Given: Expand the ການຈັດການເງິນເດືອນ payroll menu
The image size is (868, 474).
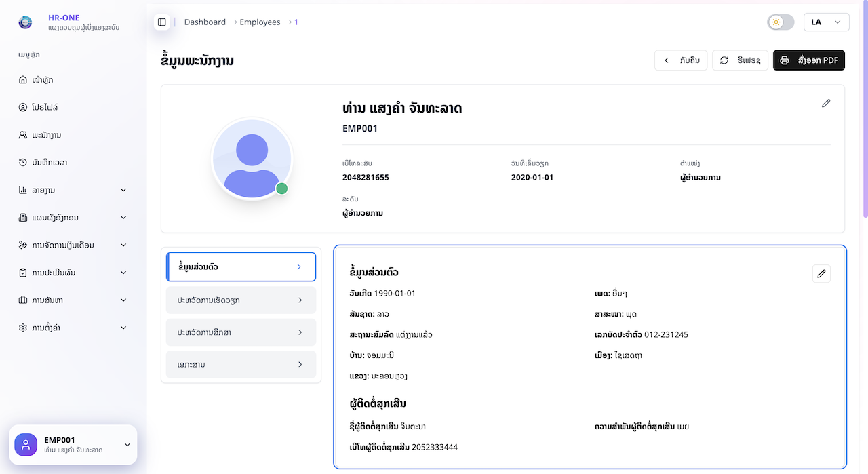Looking at the screenshot, I should 72,245.
